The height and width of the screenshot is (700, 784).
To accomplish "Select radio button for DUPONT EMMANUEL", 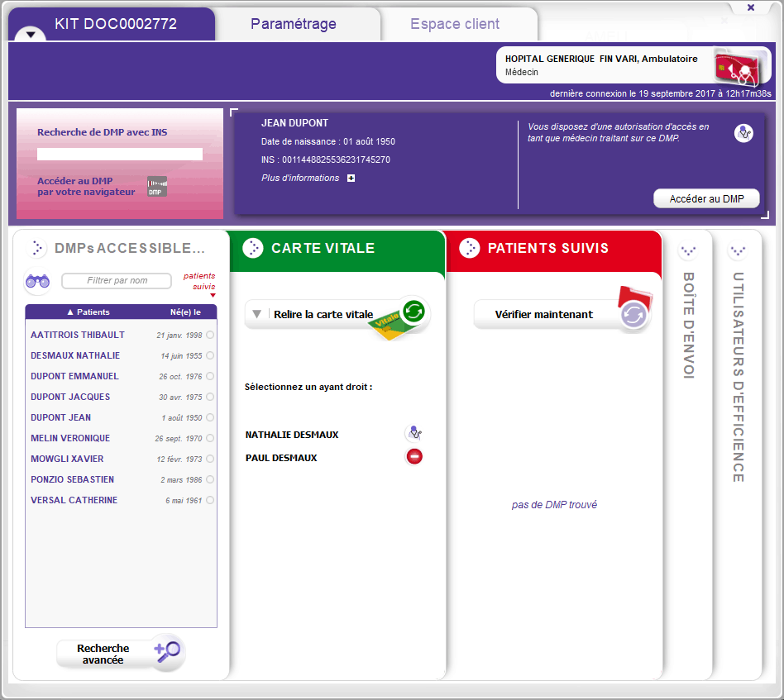I will (x=210, y=376).
